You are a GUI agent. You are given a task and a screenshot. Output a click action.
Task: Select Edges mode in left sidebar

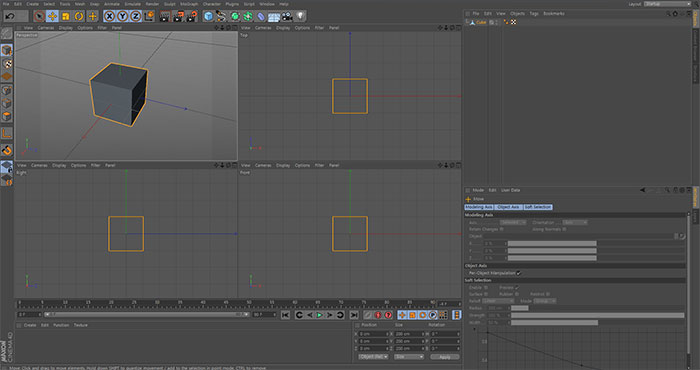(7, 104)
